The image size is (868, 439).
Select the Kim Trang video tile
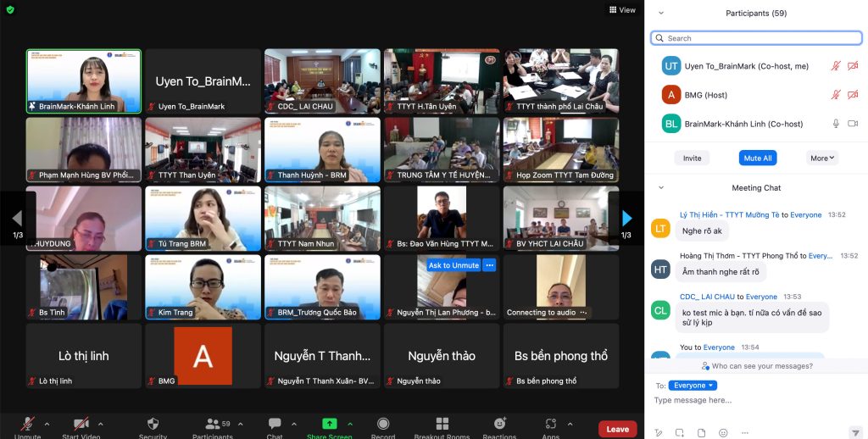click(x=203, y=286)
